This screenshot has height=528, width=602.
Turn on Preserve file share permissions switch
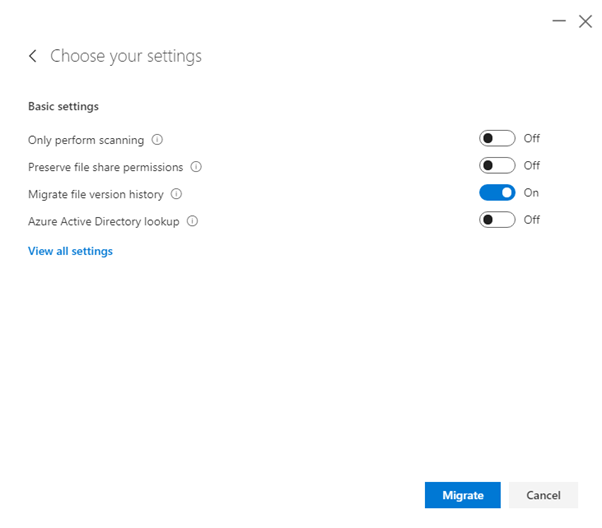click(497, 166)
